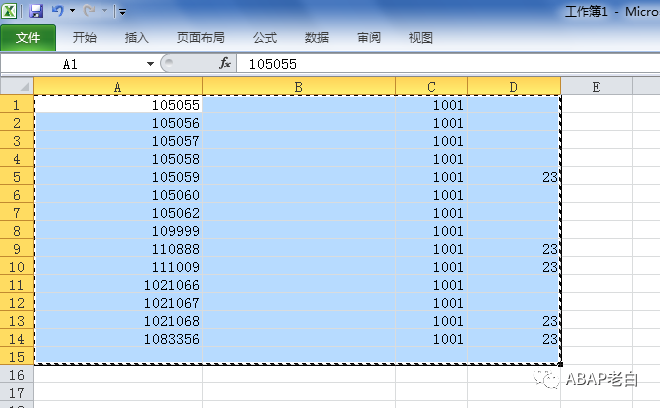Select 1001 cell in row 14
The image size is (660, 408).
(x=431, y=339)
